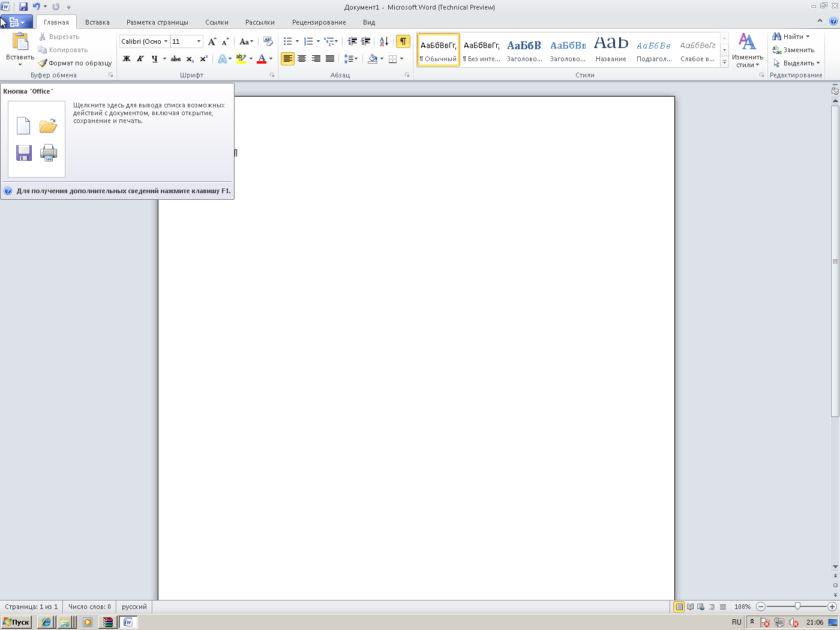Viewport: 840px width, 630px height.
Task: Center align text
Action: pyautogui.click(x=302, y=59)
